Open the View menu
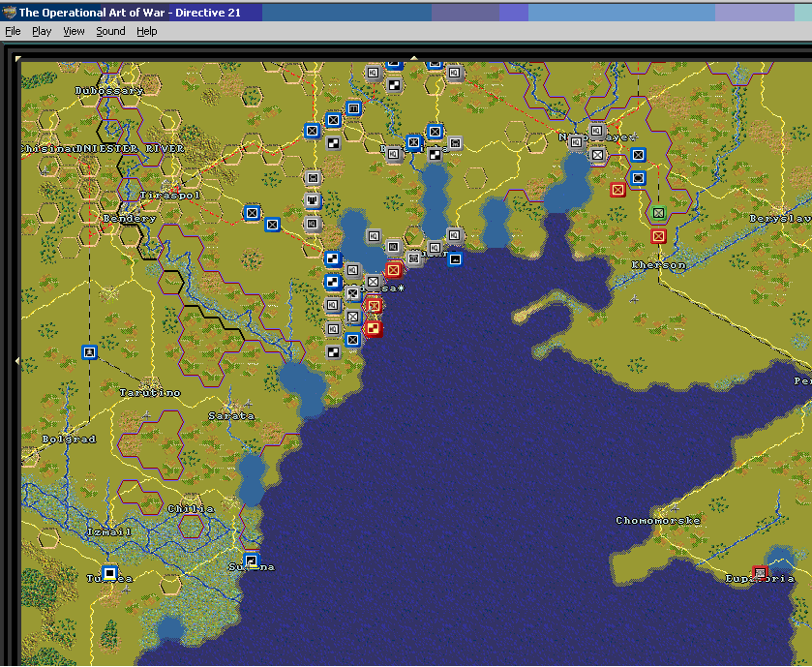Image resolution: width=812 pixels, height=667 pixels. (x=74, y=31)
